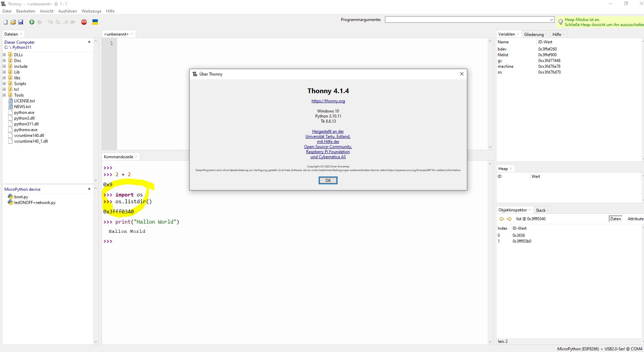Expand the Scripts folder
The image size is (644, 352).
tap(4, 83)
